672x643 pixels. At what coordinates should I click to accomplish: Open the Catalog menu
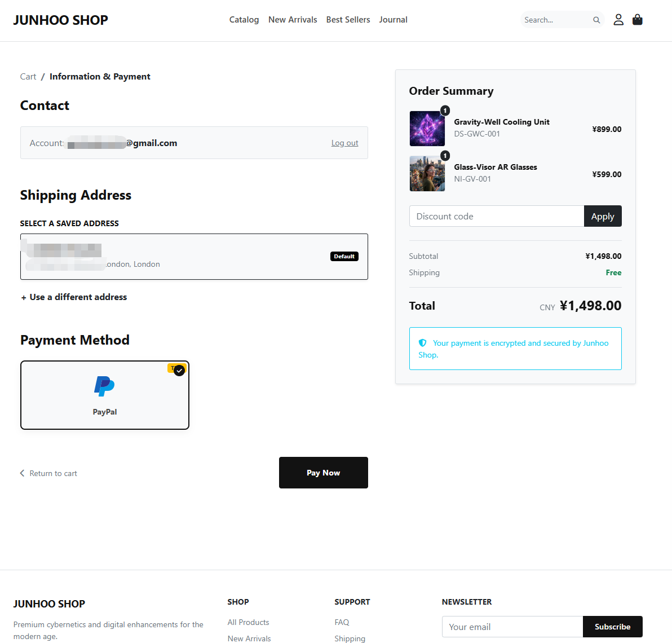pyautogui.click(x=244, y=20)
